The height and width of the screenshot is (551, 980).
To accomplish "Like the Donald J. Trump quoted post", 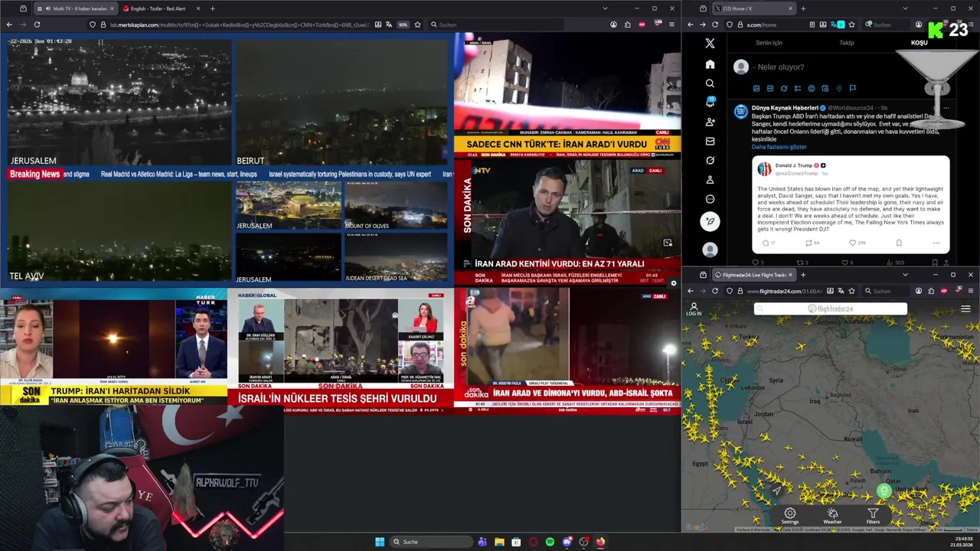I will coord(852,243).
